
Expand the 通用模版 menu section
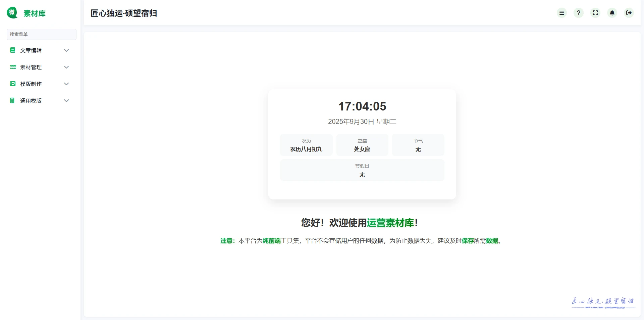point(66,100)
